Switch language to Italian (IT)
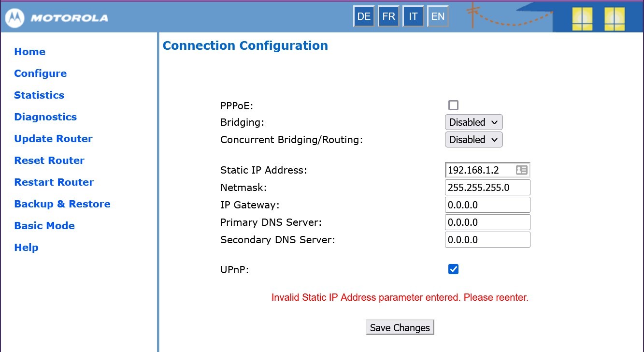644x352 pixels. tap(413, 17)
